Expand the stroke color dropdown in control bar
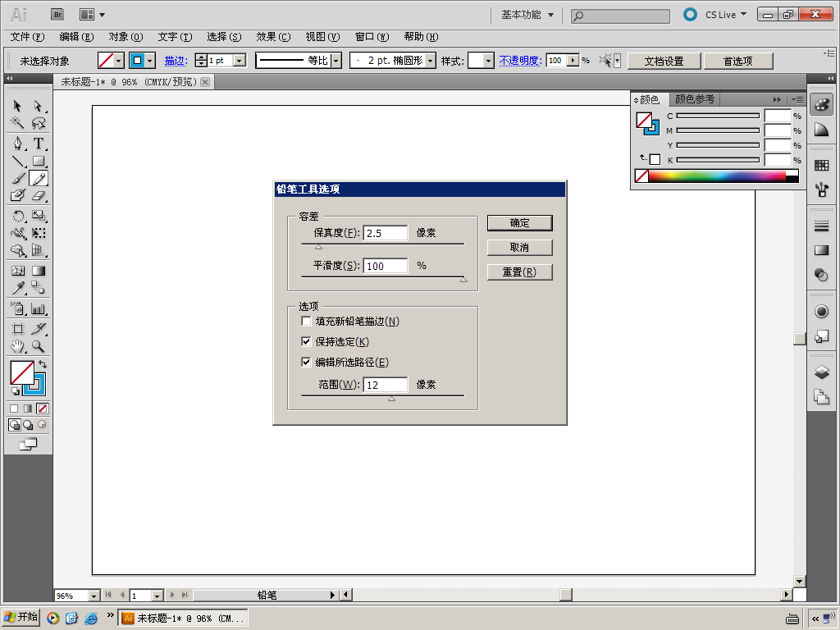Image resolution: width=840 pixels, height=630 pixels. (x=150, y=61)
